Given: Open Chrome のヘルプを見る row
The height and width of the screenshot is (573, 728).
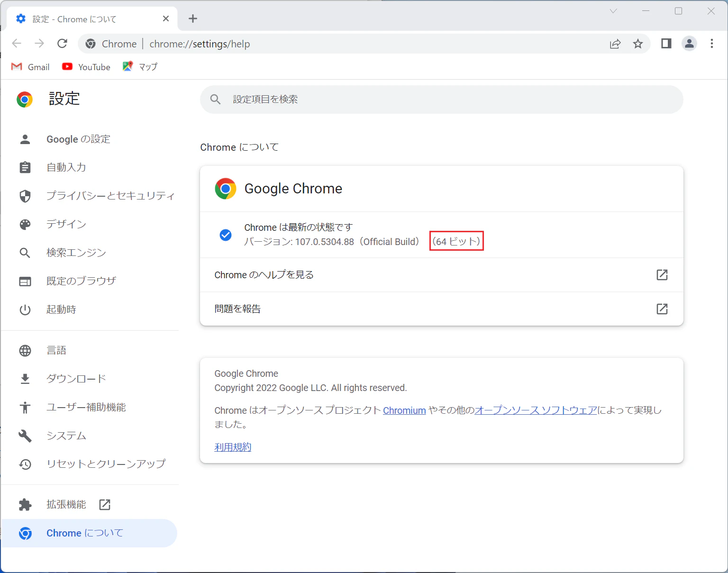Looking at the screenshot, I should pos(441,275).
